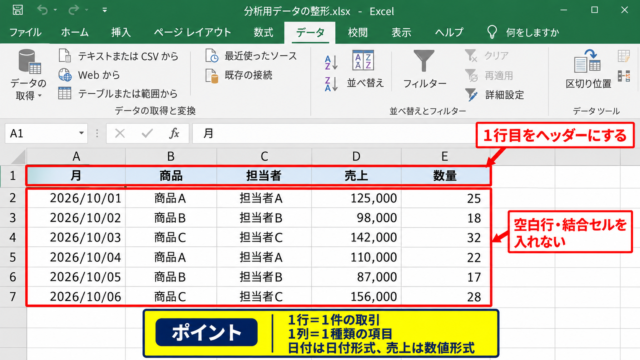
Task: Switch to the 挿入 tab
Action: point(121,32)
